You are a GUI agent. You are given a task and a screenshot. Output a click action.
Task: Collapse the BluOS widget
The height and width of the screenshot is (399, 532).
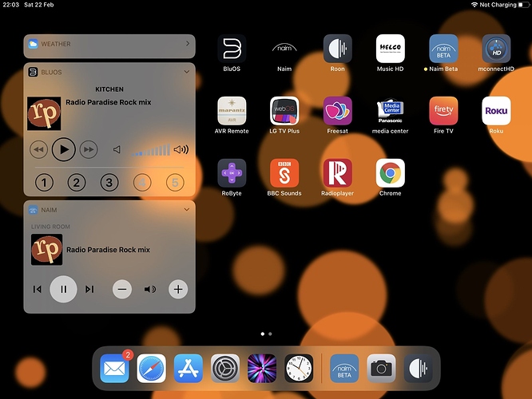tap(187, 72)
